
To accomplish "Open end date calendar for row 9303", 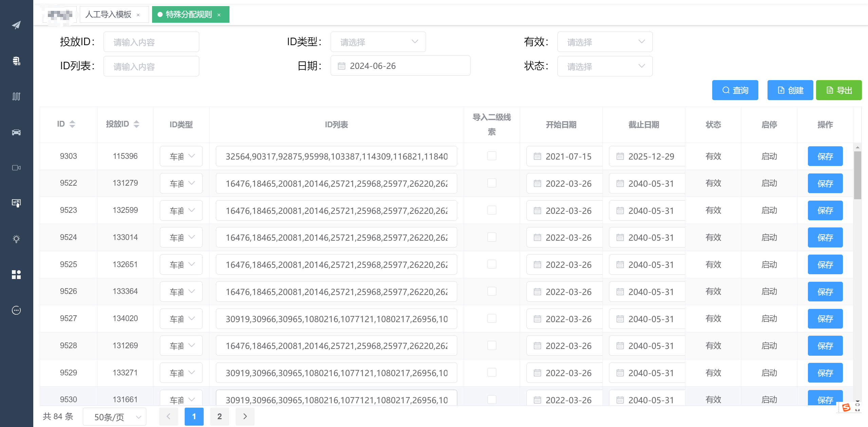I will click(x=620, y=156).
